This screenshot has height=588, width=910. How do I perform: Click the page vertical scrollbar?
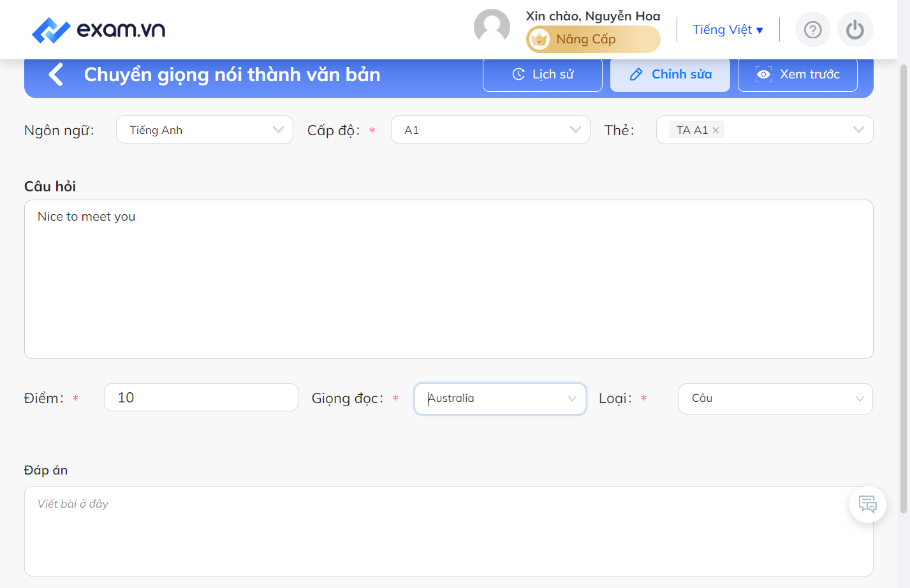point(903,288)
